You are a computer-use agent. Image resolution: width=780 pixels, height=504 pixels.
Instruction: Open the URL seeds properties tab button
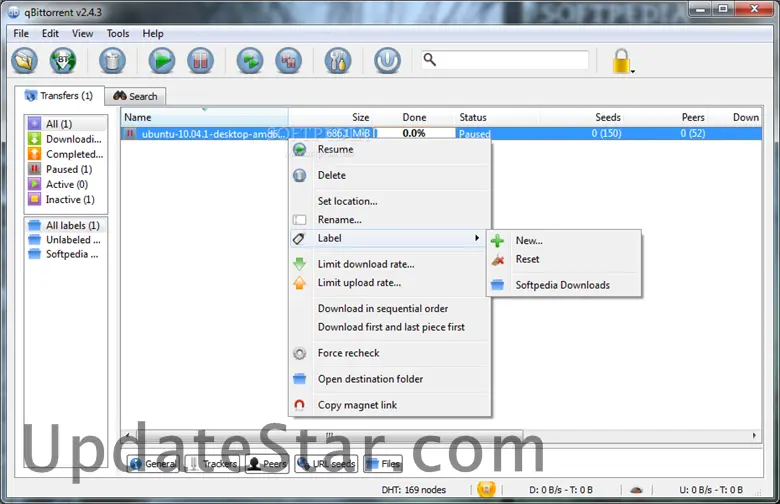pyautogui.click(x=326, y=464)
